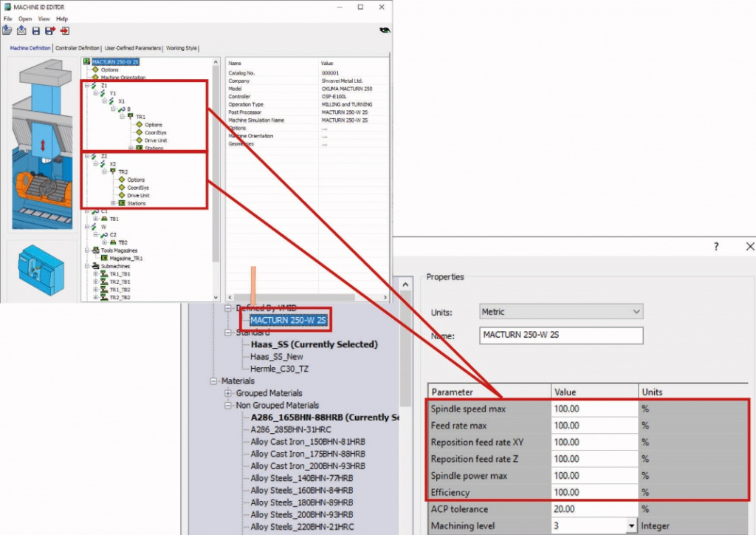Collapse the Z1 node in machine tree
The image size is (756, 535).
87,86
